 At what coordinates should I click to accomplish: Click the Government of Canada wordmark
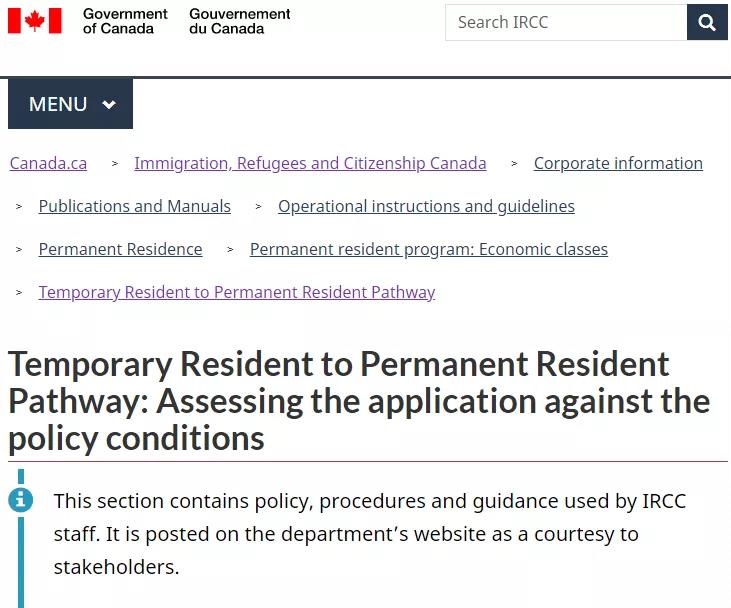pyautogui.click(x=125, y=21)
